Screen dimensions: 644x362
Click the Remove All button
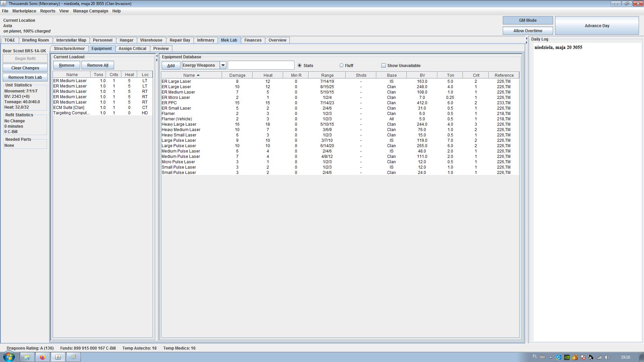pyautogui.click(x=98, y=65)
